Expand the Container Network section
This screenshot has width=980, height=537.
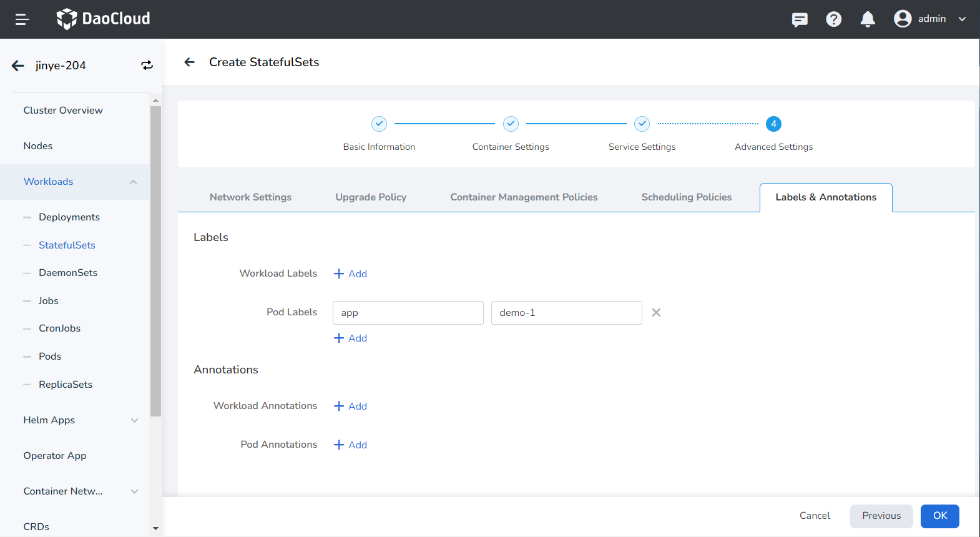[134, 491]
